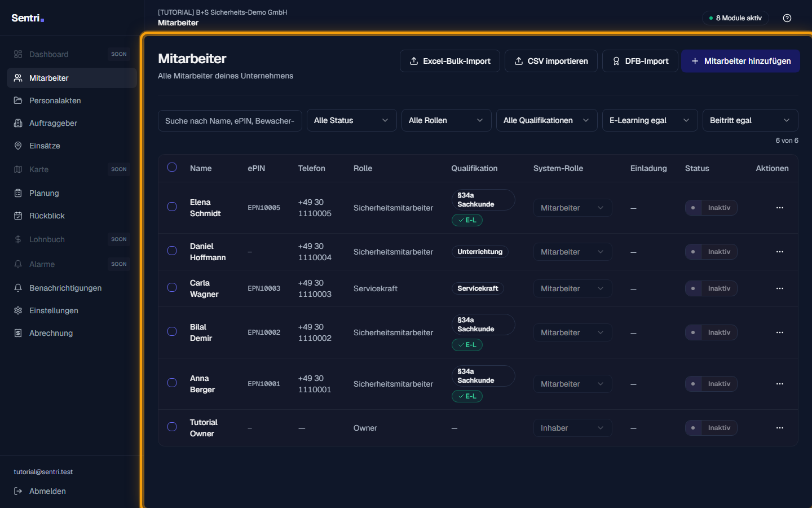Click the Rückblick calendar icon
The width and height of the screenshot is (812, 508).
(18, 216)
